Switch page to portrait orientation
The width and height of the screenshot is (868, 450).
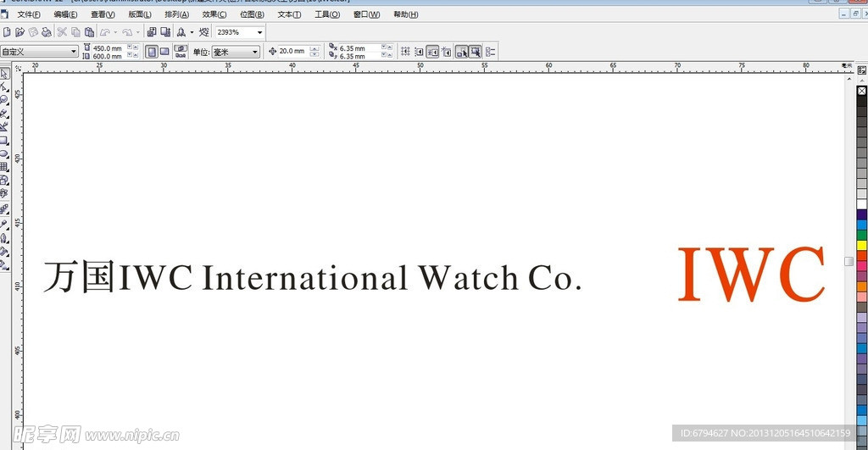pos(151,52)
